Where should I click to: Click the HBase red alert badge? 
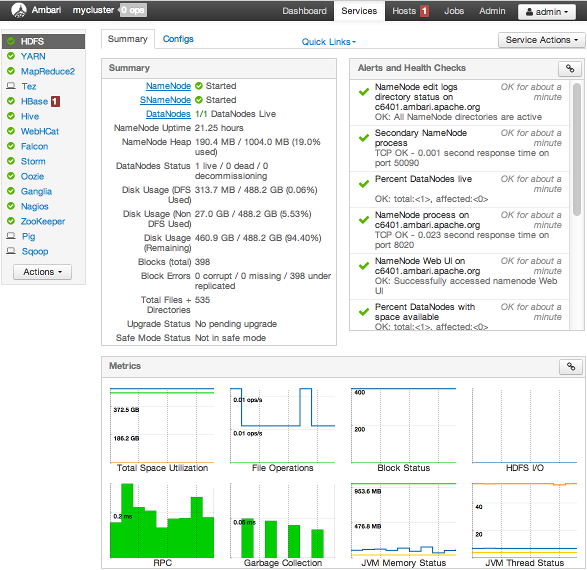(55, 101)
